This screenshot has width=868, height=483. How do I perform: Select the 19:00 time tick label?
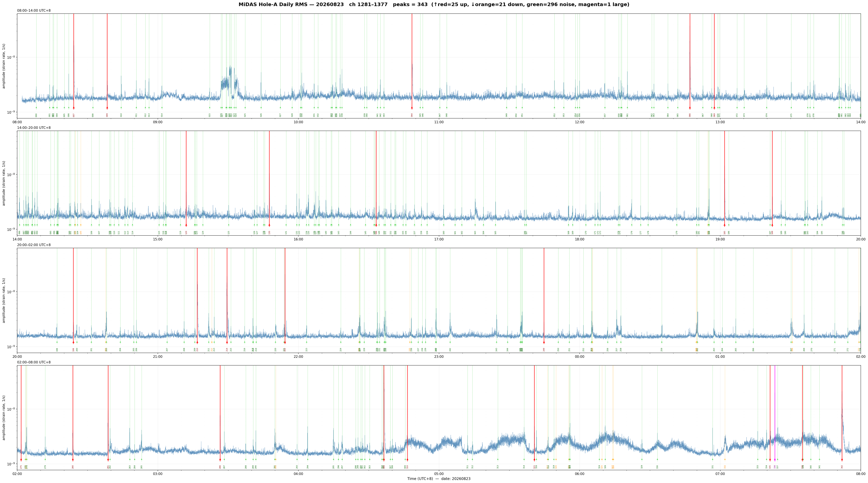(x=720, y=239)
